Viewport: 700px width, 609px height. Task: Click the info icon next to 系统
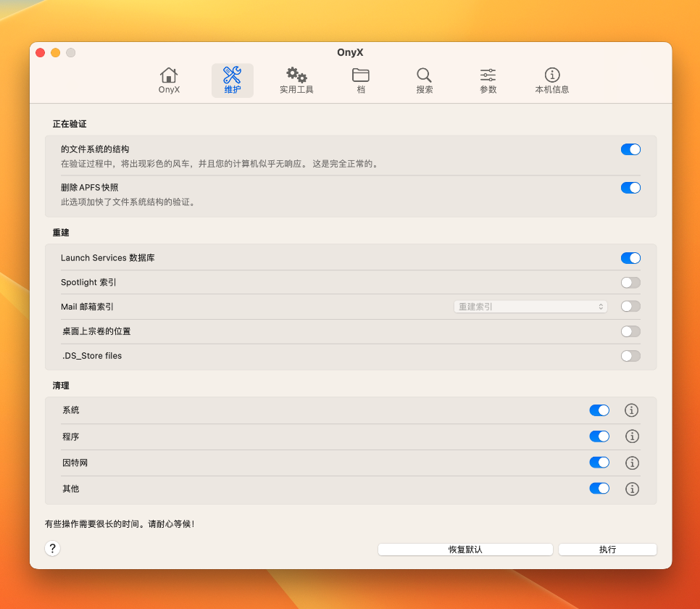click(x=631, y=410)
